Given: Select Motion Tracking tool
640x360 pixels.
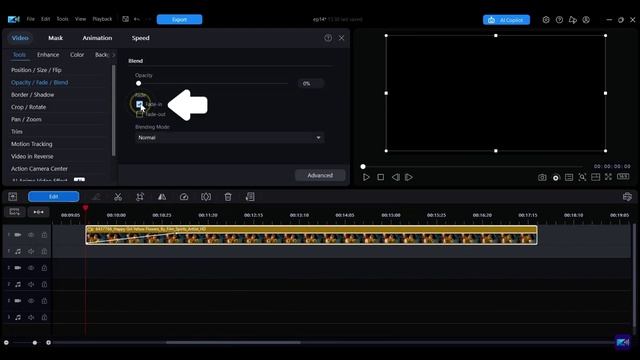Looking at the screenshot, I should click(x=32, y=144).
